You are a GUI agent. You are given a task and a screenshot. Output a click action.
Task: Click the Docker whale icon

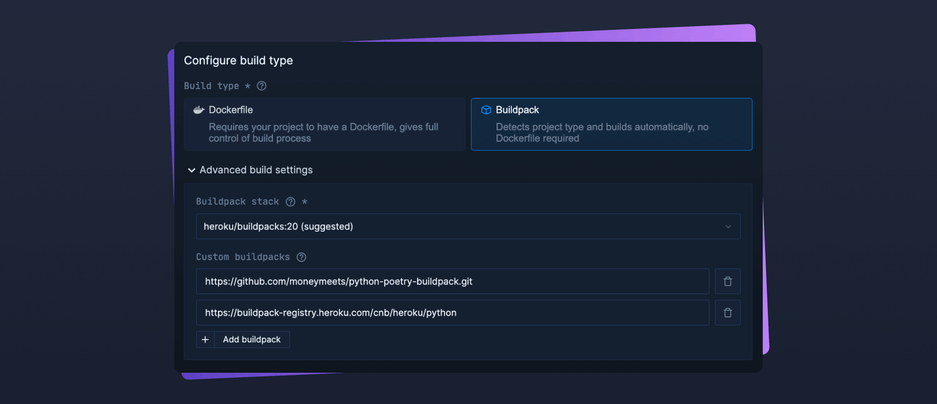pos(198,110)
